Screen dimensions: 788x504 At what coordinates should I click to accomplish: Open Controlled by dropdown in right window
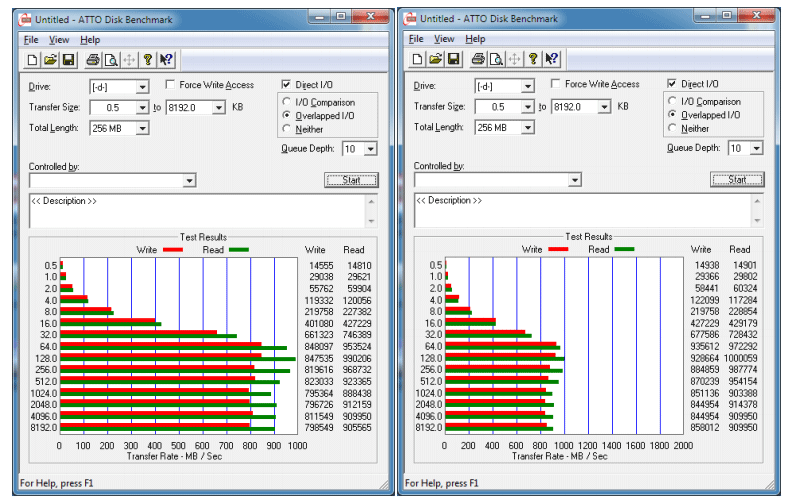coord(575,179)
